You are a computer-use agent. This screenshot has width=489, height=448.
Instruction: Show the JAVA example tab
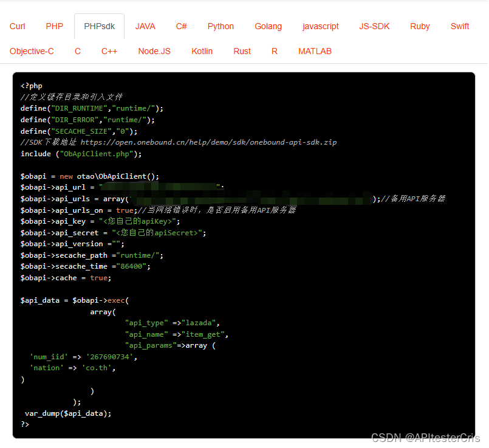point(145,26)
